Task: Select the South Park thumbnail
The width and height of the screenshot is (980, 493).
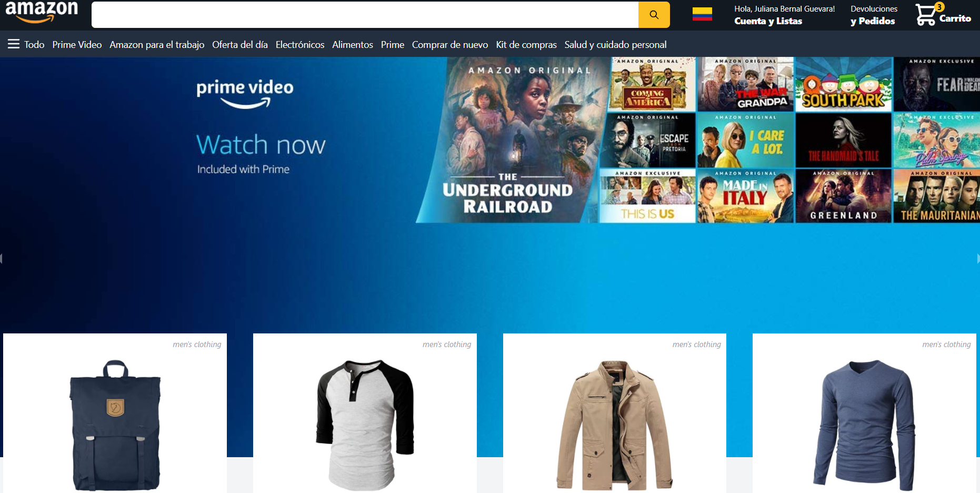Action: pos(843,84)
